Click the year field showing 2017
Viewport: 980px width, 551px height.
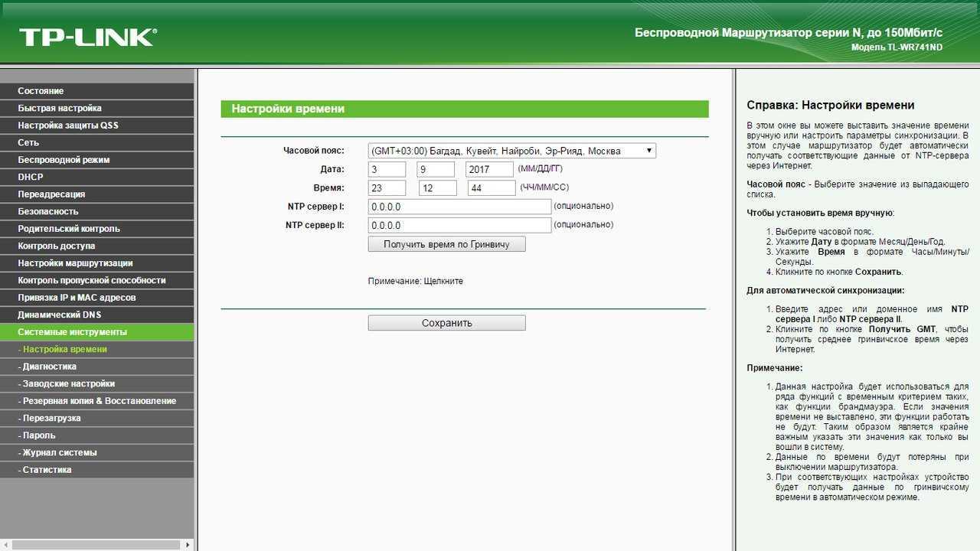point(489,169)
